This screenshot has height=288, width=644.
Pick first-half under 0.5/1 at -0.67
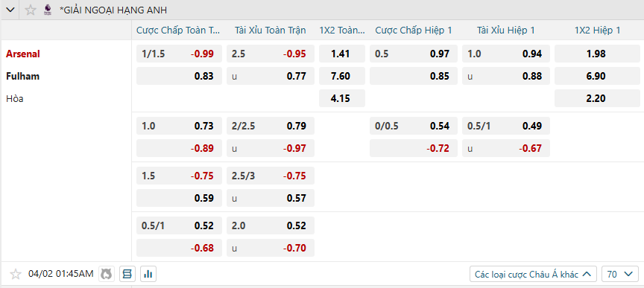point(505,148)
